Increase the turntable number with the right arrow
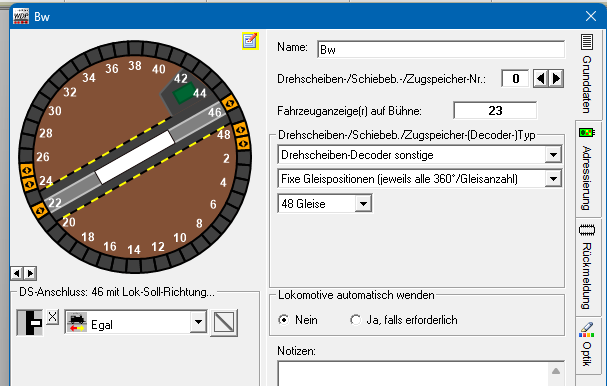The width and height of the screenshot is (607, 386). (556, 79)
